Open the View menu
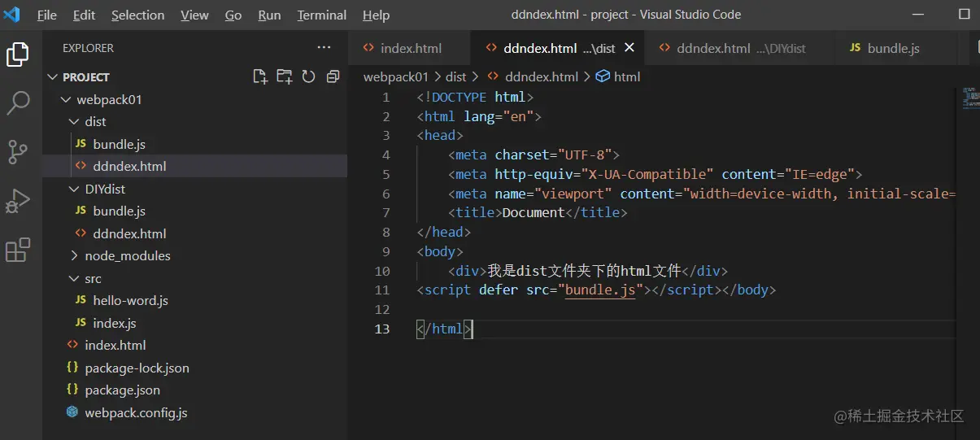The height and width of the screenshot is (440, 980). tap(194, 15)
